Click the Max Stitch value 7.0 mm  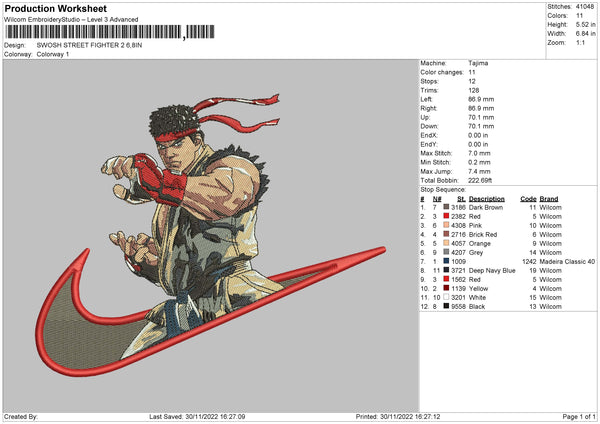[x=479, y=153]
